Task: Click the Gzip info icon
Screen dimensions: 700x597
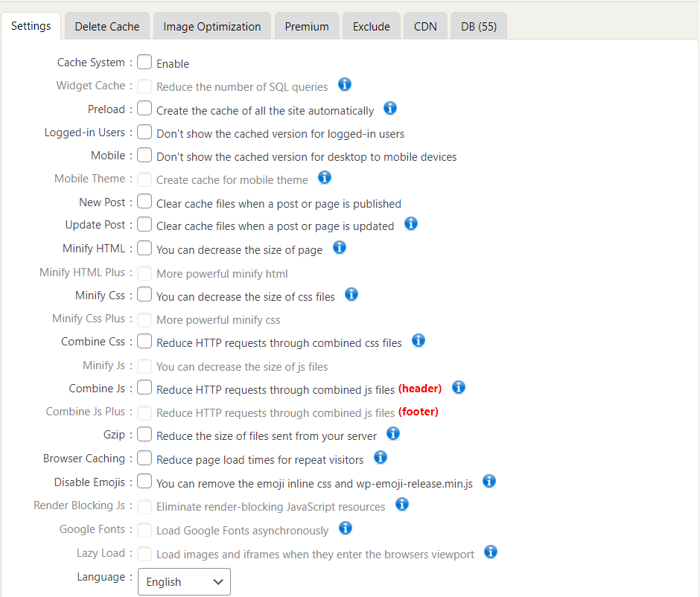Action: [x=393, y=434]
